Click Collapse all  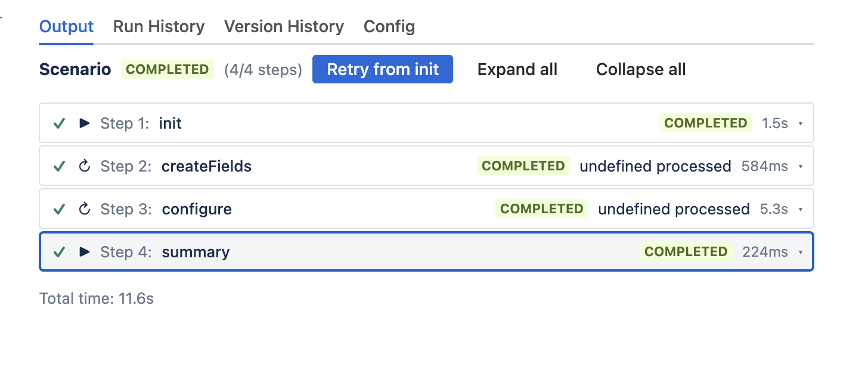click(x=640, y=69)
